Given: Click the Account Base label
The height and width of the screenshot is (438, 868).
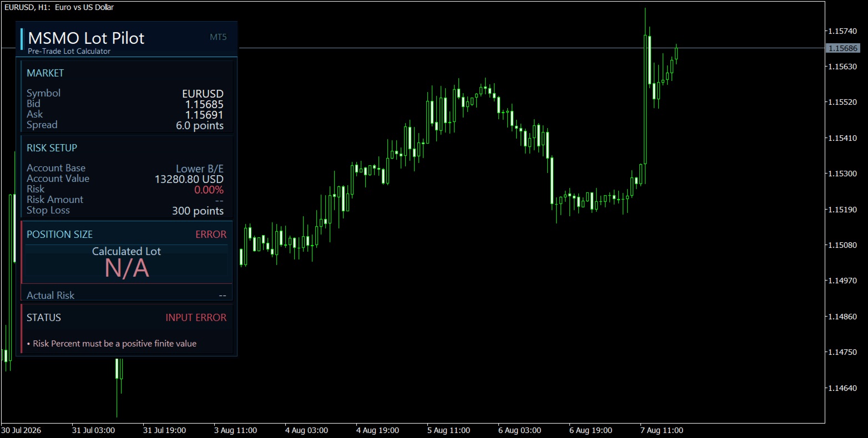Looking at the screenshot, I should (x=56, y=168).
